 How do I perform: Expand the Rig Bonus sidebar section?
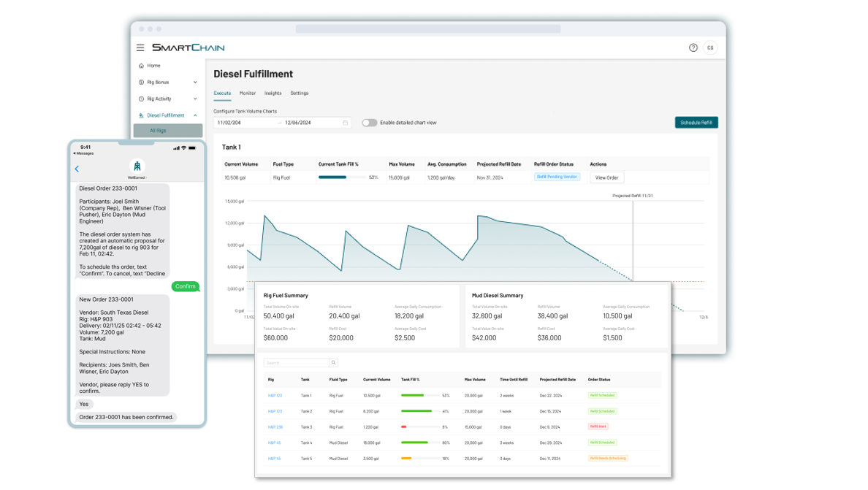[x=195, y=83]
